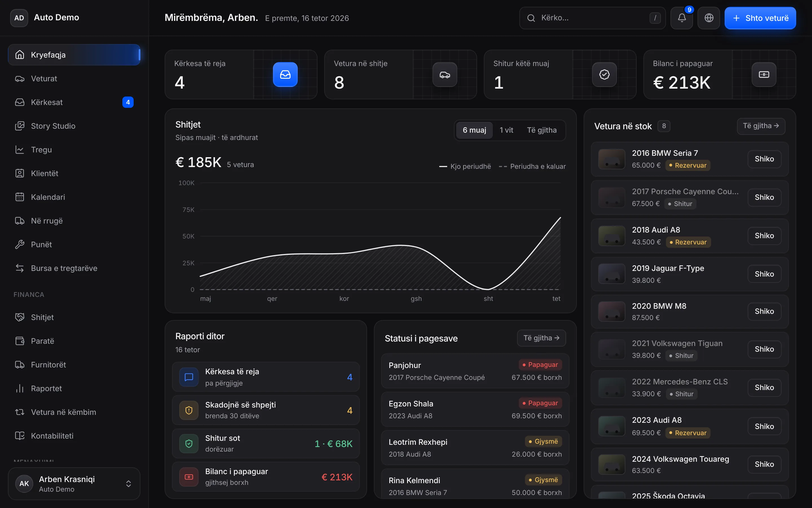Click the check badge icon in Shitur këtë muaj card
Screen dimensions: 812x508
tap(604, 75)
